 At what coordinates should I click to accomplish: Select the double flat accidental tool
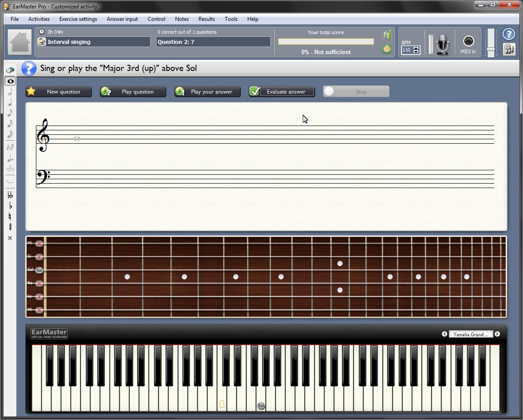point(10,195)
